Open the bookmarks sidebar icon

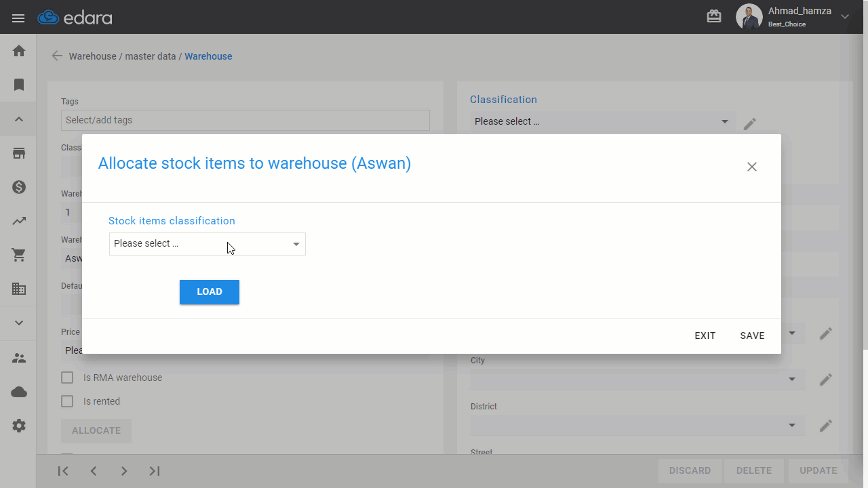coord(19,85)
